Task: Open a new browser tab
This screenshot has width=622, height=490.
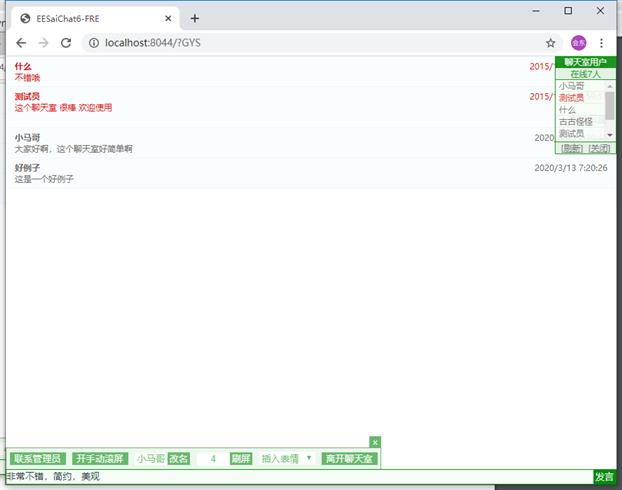Action: (x=195, y=18)
